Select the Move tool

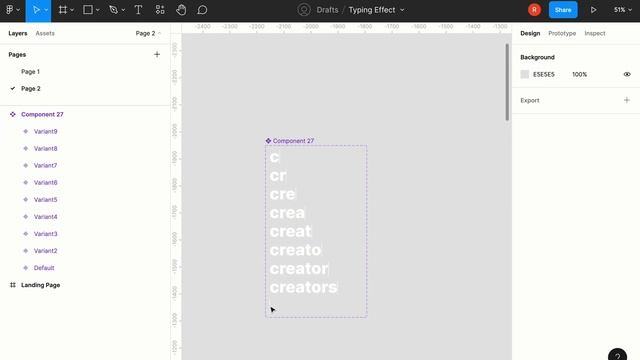(36, 10)
